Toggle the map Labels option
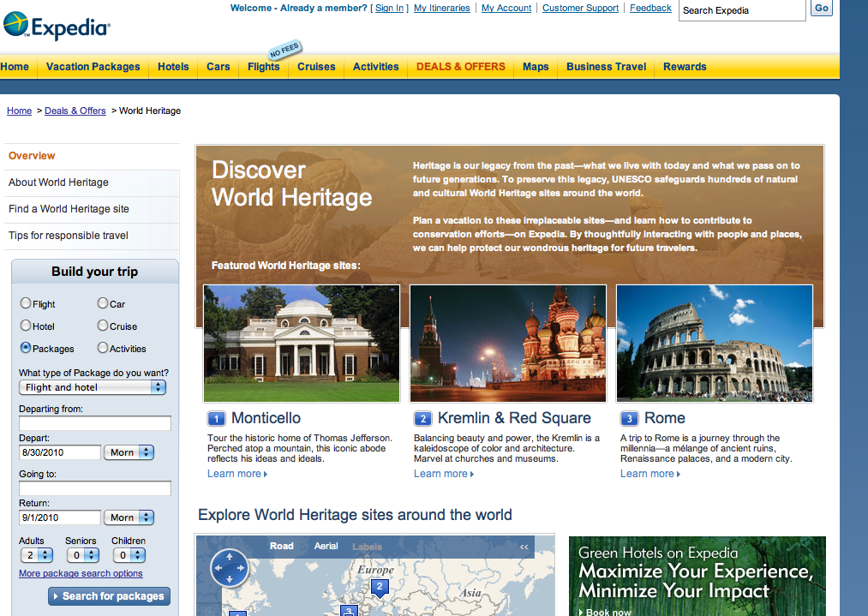Image resolution: width=868 pixels, height=616 pixels. click(x=367, y=547)
